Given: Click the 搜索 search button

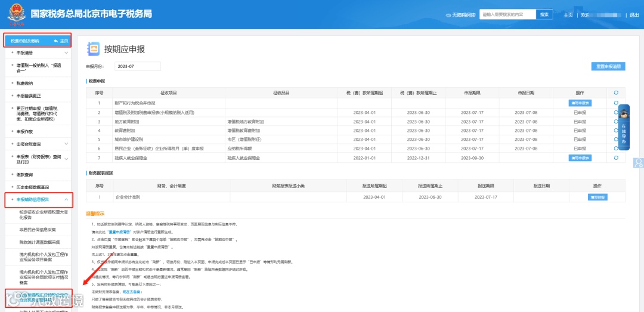Looking at the screenshot, I should click(x=544, y=14).
